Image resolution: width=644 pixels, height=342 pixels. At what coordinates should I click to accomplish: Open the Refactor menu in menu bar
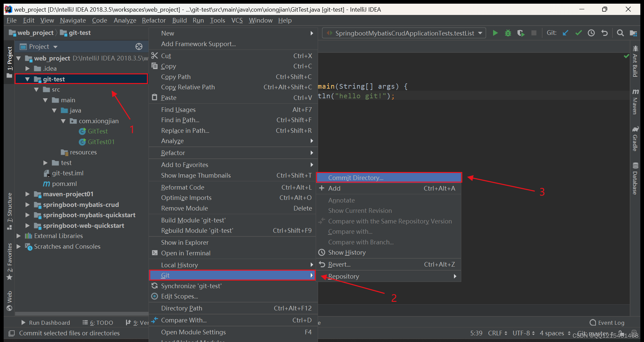point(154,20)
